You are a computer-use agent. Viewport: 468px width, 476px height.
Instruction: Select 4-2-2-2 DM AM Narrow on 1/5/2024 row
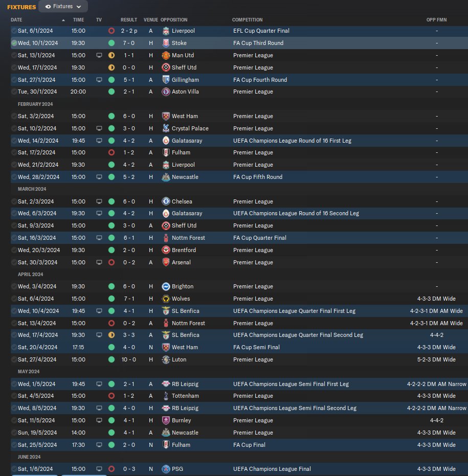pos(436,384)
